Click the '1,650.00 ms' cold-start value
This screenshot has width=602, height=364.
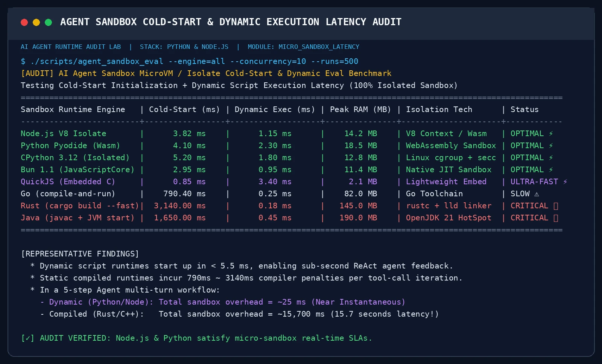[180, 218]
